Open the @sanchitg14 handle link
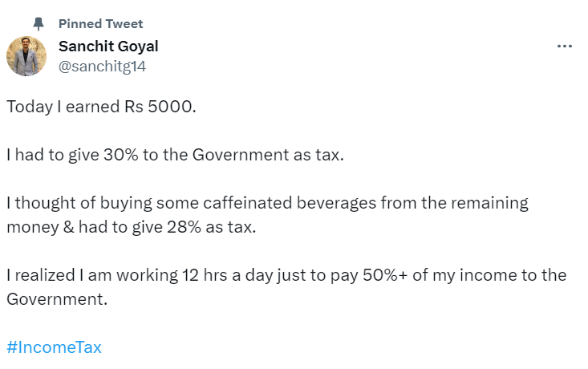 point(102,67)
